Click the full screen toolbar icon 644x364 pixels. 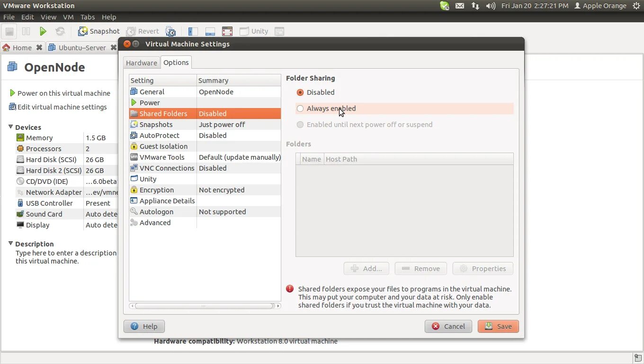tap(227, 31)
